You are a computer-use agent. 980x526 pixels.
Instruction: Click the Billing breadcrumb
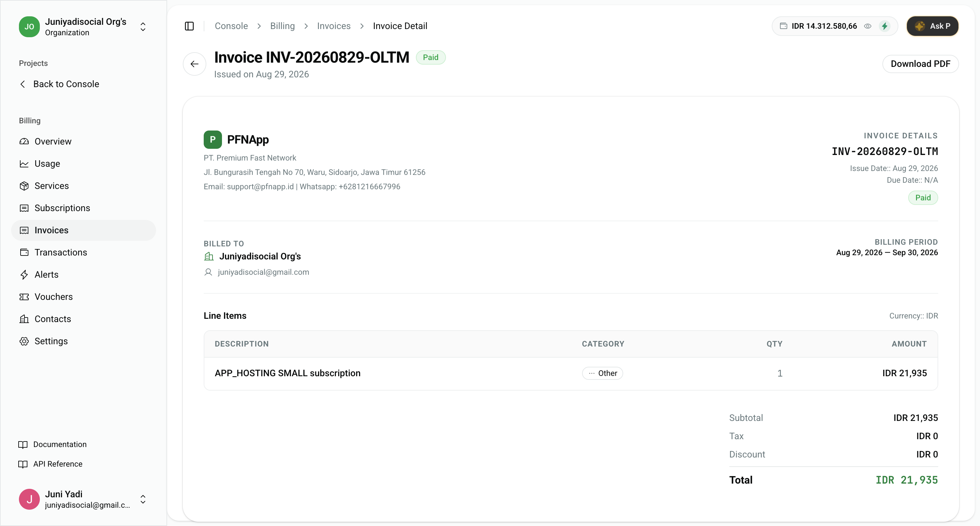tap(282, 26)
